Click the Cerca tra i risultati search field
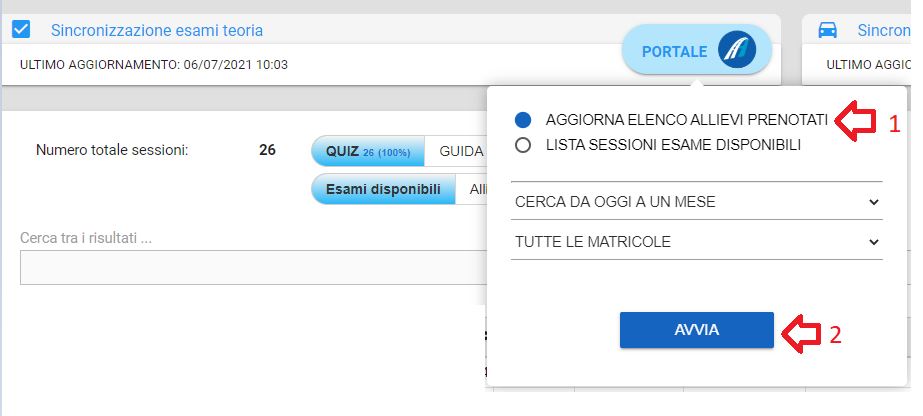Screen dimensions: 923x416 (252, 267)
